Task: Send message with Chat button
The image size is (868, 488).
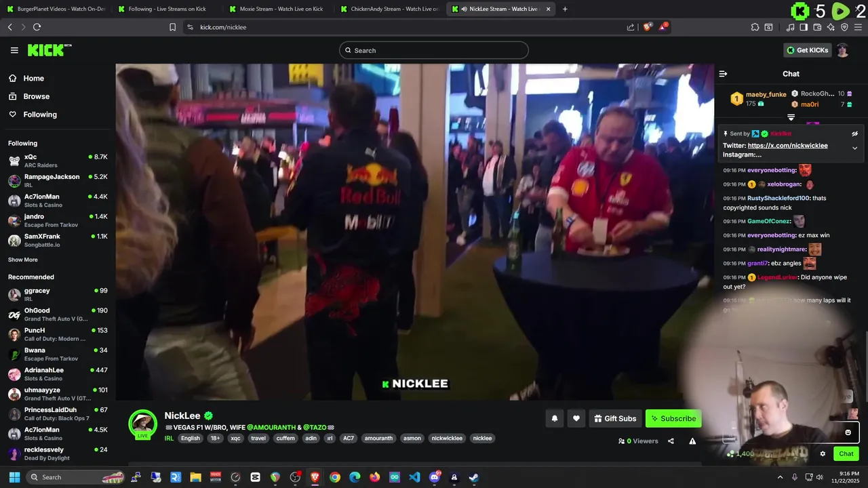Action: click(846, 454)
